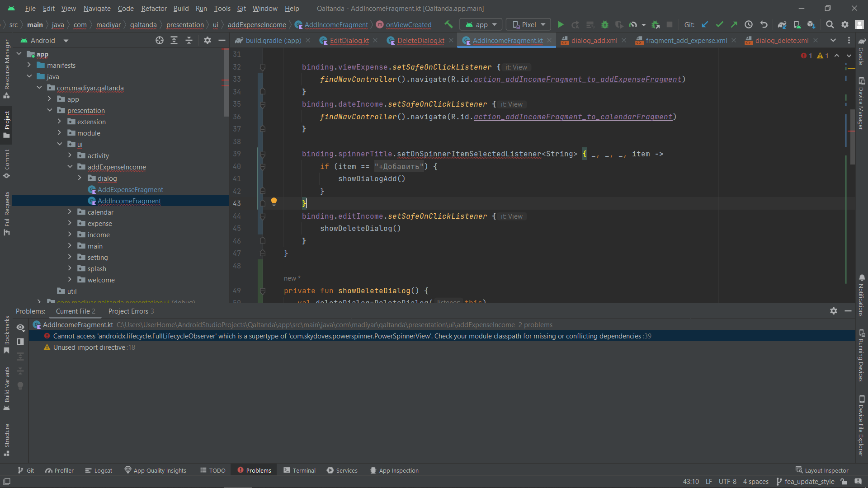Show Git history clock icon

tap(749, 24)
